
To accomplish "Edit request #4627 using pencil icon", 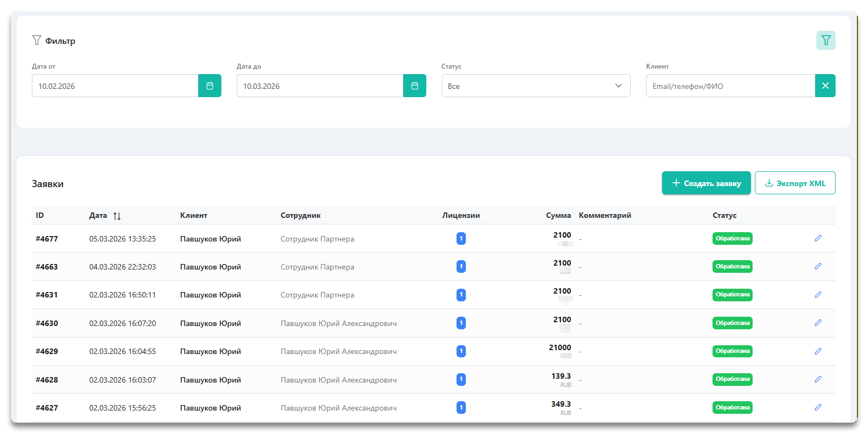I will [x=817, y=407].
